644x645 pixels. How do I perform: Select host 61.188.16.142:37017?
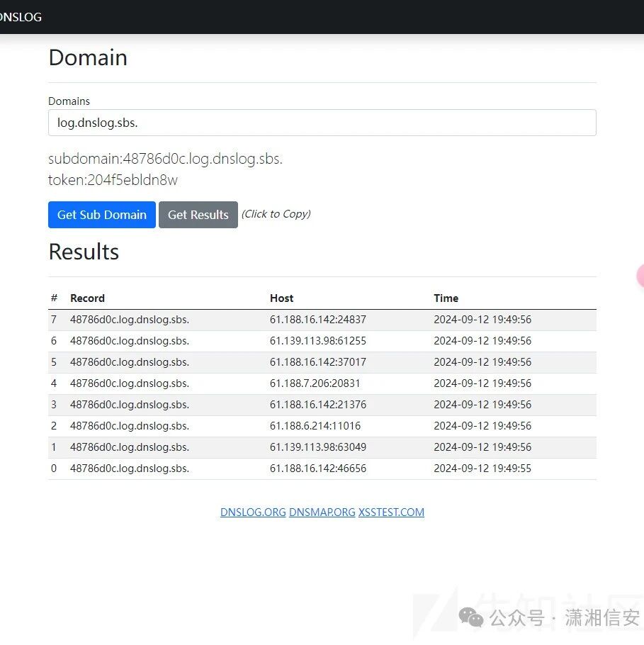318,362
